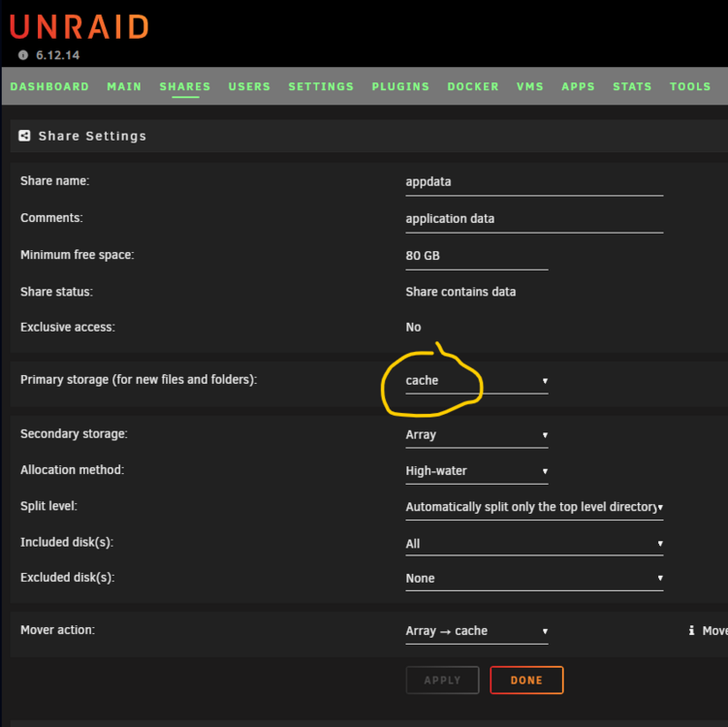
Task: Click the 'Exclusive access:' label
Action: (67, 328)
